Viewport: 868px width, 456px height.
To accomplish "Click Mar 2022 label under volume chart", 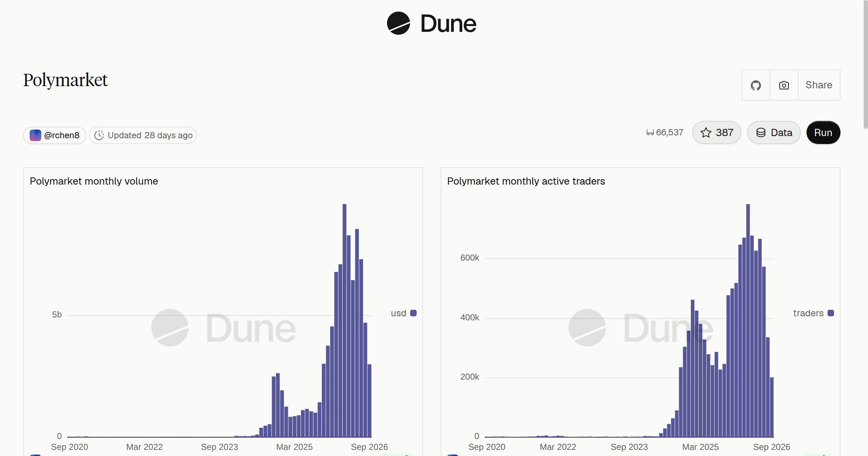I will (x=144, y=447).
